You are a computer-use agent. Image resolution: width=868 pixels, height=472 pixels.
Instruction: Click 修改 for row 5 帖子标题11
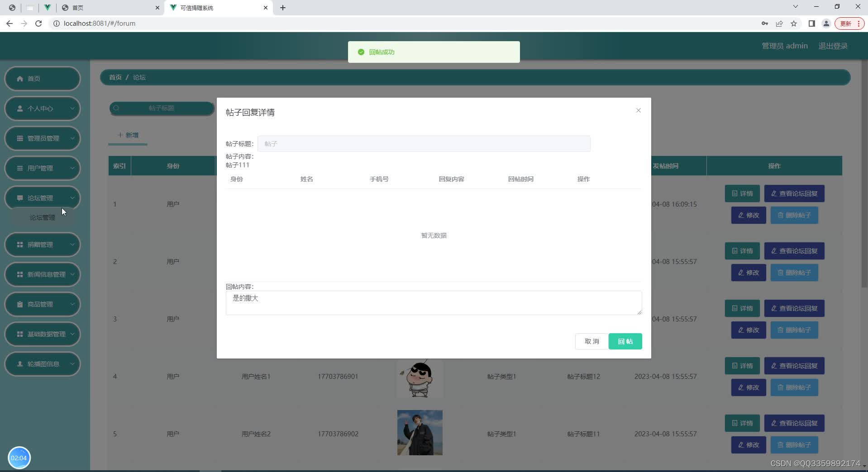pyautogui.click(x=749, y=445)
